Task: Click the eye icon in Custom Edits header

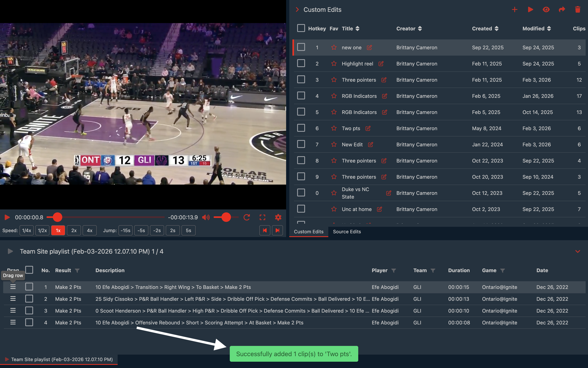Action: [x=546, y=10]
